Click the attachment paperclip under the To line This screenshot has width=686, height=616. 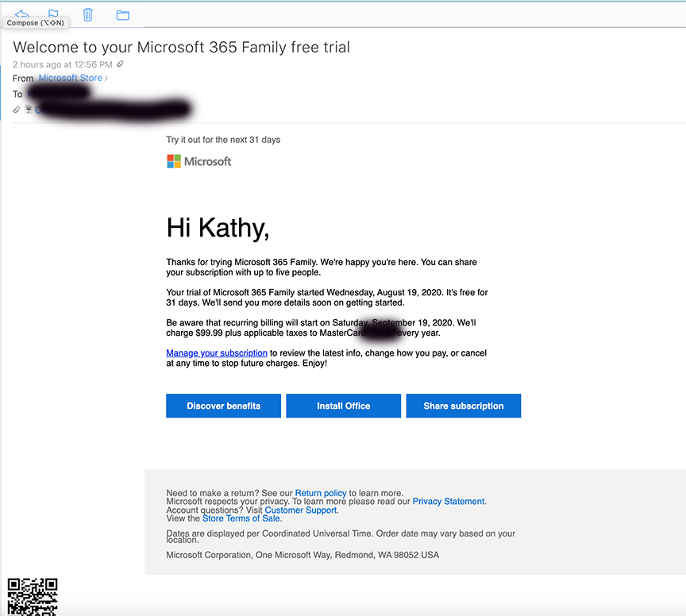(x=16, y=110)
